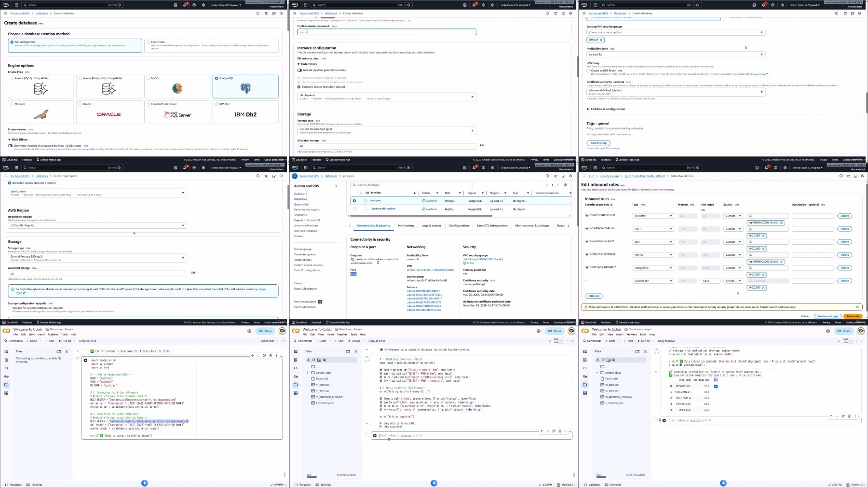Toggle 'Include previous generation classes' switch
The image size is (868, 488).
[x=299, y=70]
